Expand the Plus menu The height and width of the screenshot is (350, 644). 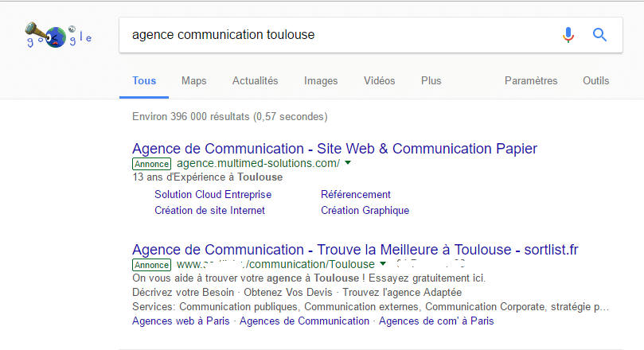pyautogui.click(x=431, y=81)
